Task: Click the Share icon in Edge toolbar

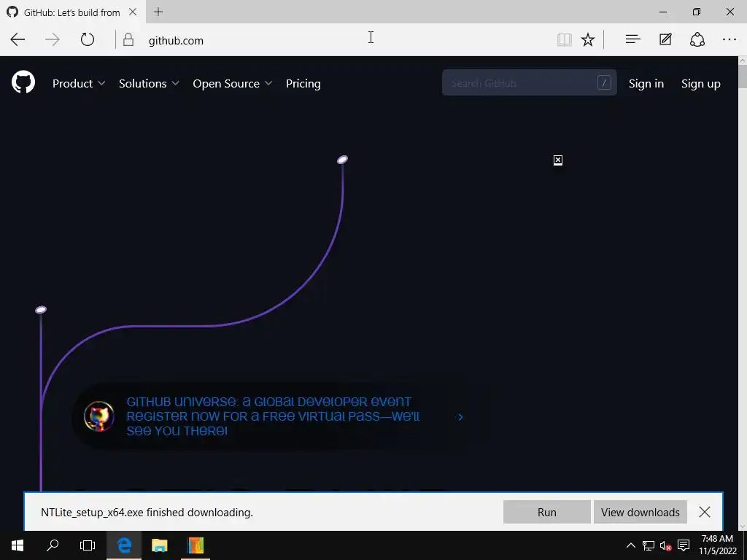Action: point(697,39)
